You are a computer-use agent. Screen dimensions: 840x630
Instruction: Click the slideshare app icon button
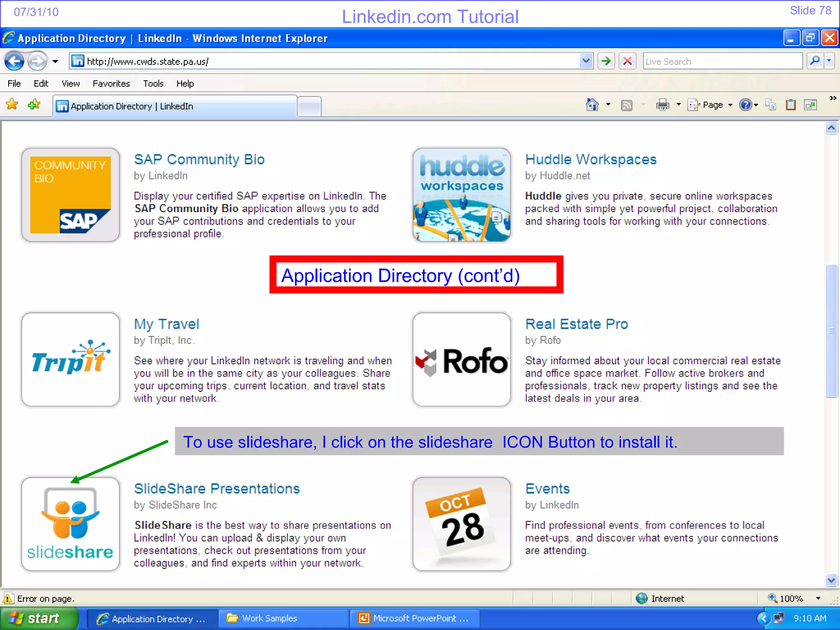[71, 524]
